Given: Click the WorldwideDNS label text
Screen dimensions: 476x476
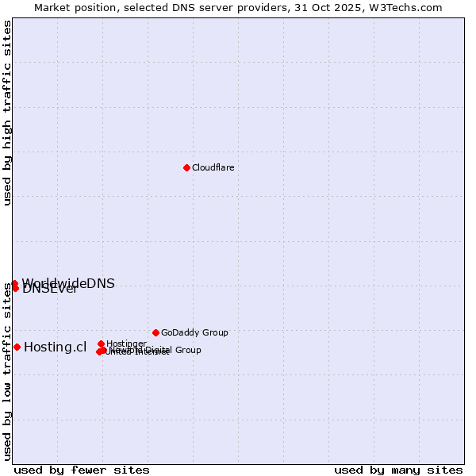Looking at the screenshot, I should pos(68,283).
